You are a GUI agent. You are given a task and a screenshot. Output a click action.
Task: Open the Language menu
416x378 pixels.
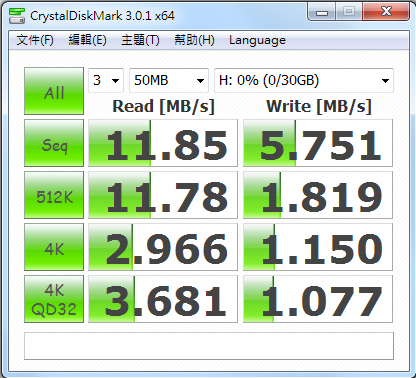coord(257,40)
